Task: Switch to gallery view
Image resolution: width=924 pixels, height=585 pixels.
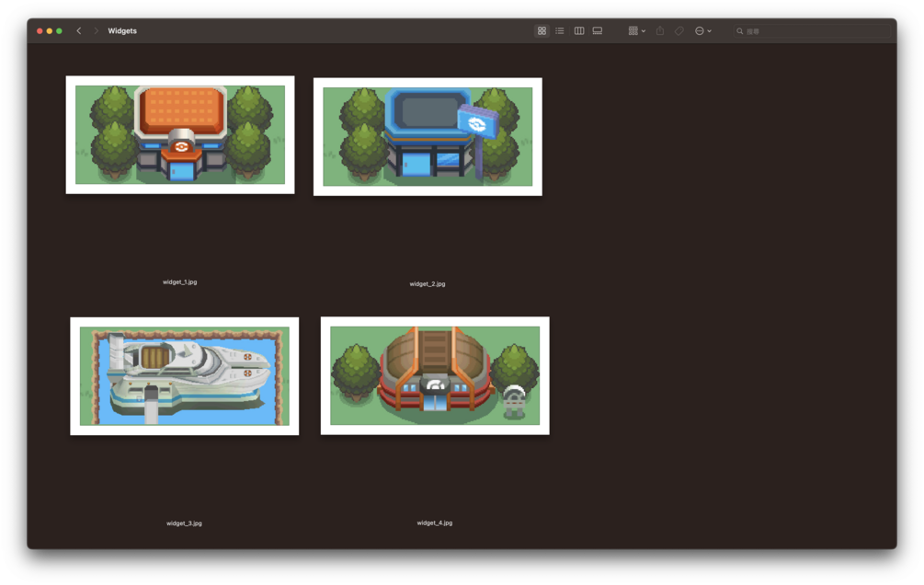Action: [x=598, y=30]
